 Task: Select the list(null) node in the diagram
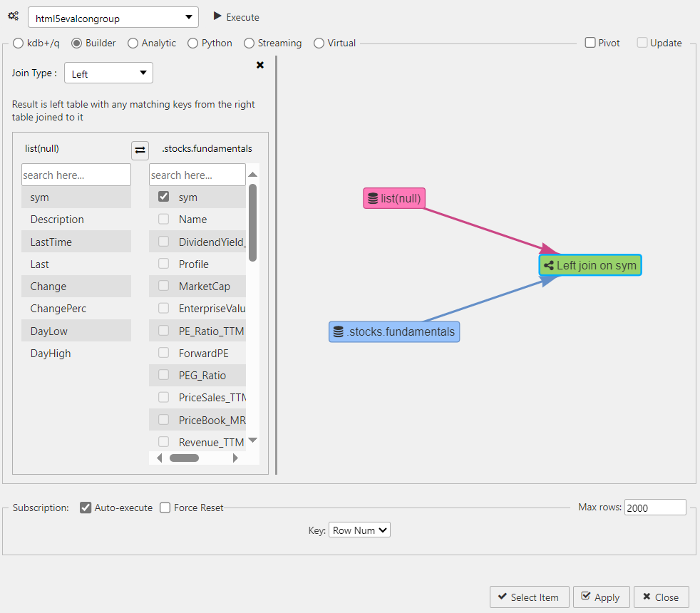(393, 198)
